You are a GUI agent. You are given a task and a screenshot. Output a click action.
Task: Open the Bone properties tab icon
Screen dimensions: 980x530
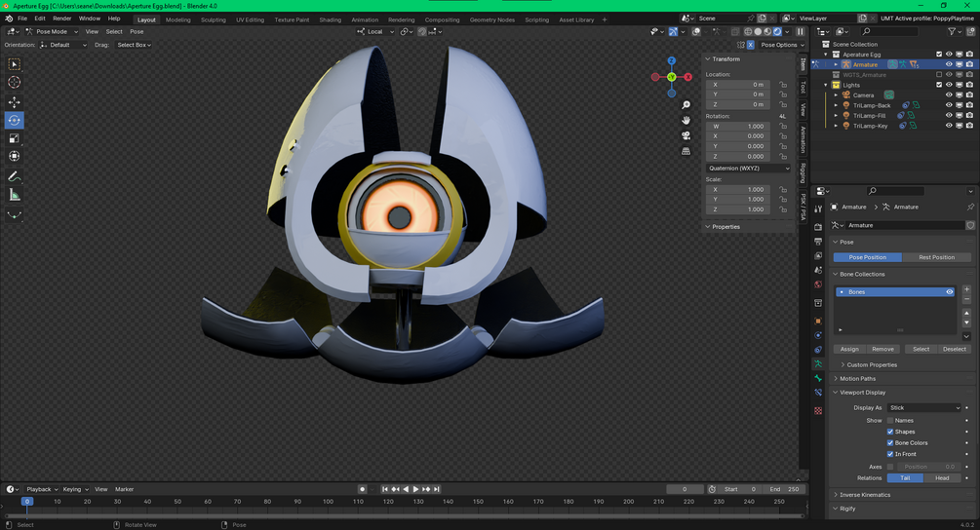pyautogui.click(x=818, y=378)
